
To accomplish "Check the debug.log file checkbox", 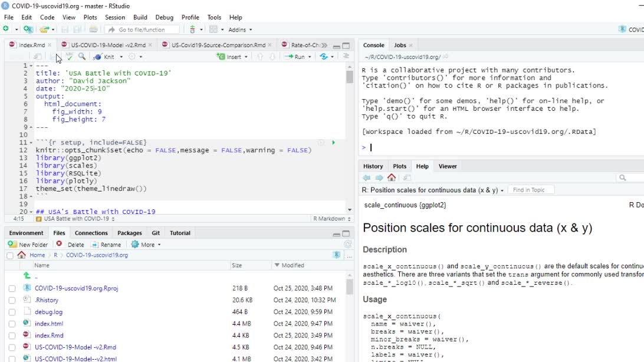I will (12, 312).
